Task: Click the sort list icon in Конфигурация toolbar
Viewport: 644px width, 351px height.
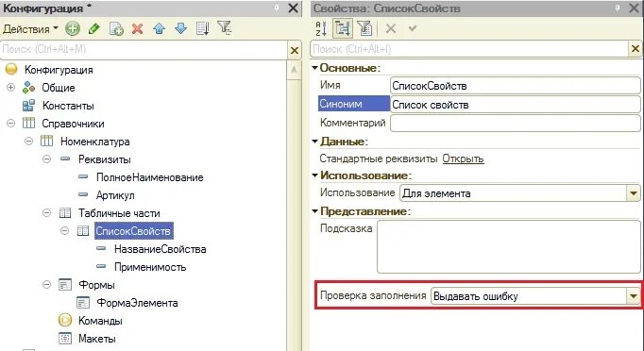Action: [203, 28]
